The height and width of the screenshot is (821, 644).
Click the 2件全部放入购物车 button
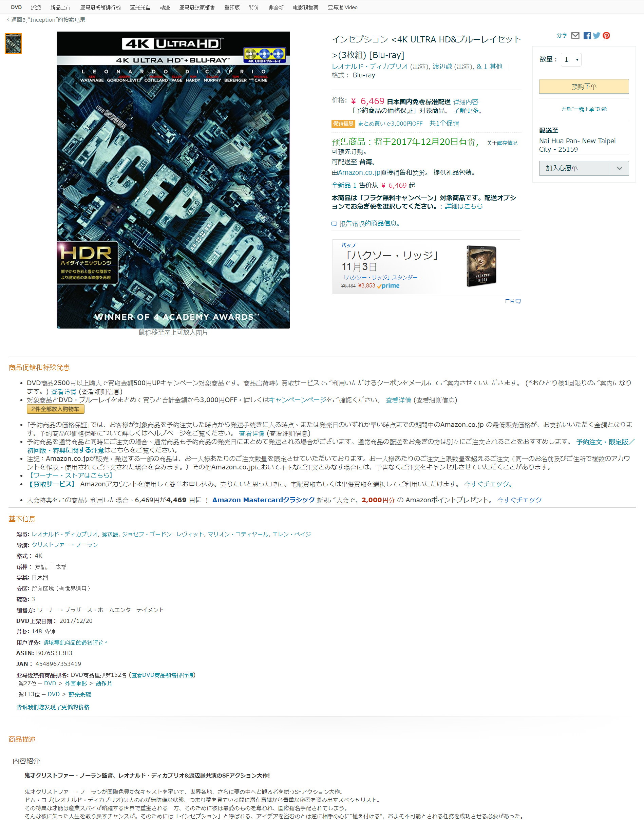55,409
